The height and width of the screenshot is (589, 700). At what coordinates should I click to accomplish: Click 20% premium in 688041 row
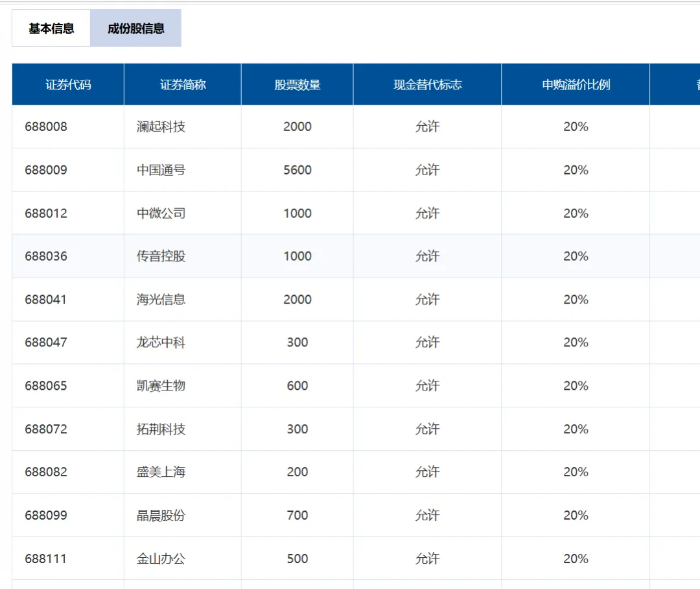coord(576,300)
